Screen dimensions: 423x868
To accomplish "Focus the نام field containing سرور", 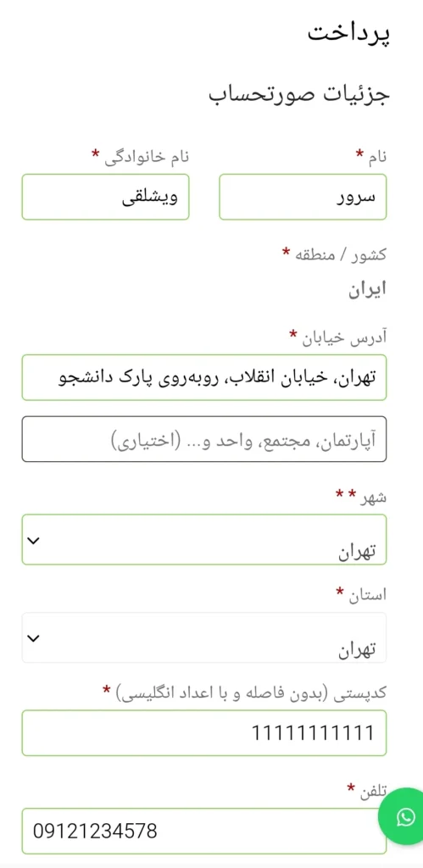I will [303, 197].
